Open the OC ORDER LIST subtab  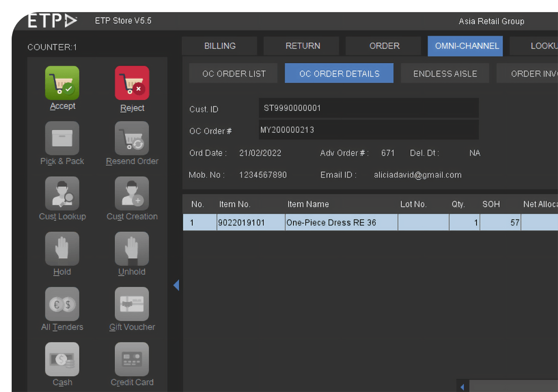coord(234,74)
